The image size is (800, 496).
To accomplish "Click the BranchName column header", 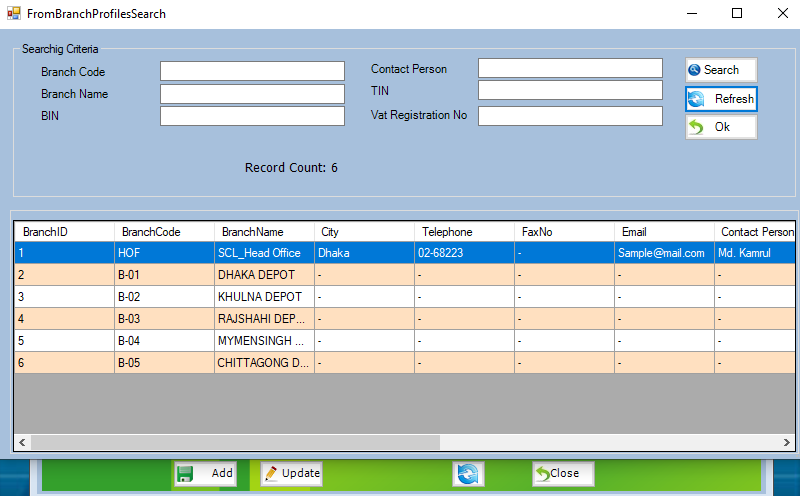I will (264, 232).
